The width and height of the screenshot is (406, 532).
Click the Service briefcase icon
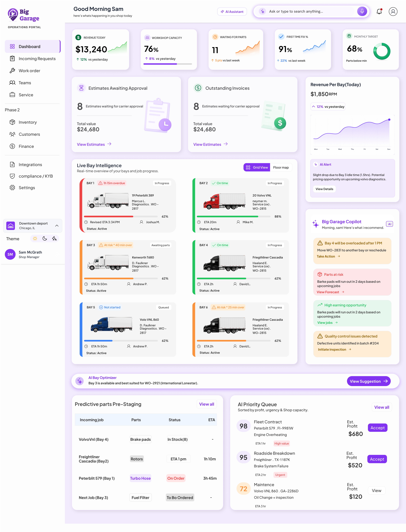click(12, 95)
